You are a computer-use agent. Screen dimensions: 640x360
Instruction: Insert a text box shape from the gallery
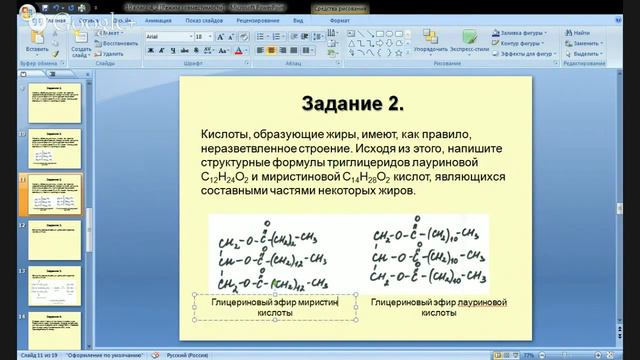tap(351, 34)
